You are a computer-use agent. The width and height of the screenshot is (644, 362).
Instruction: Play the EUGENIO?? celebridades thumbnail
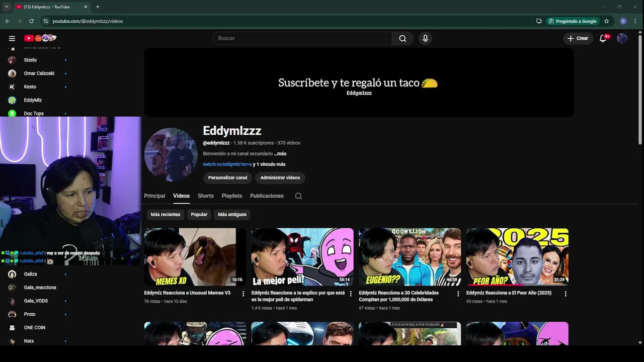pyautogui.click(x=410, y=257)
